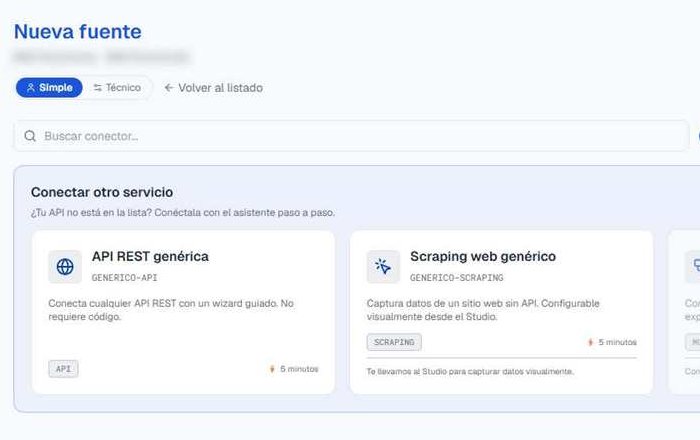Click the API tag badge
This screenshot has width=700, height=440.
click(x=63, y=369)
